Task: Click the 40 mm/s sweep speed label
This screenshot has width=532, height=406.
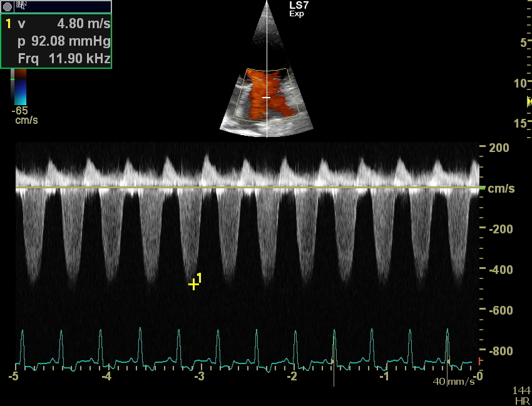Action: point(454,382)
